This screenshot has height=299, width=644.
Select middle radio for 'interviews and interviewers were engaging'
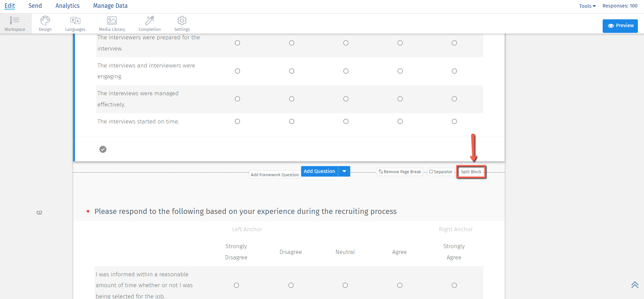tap(346, 71)
